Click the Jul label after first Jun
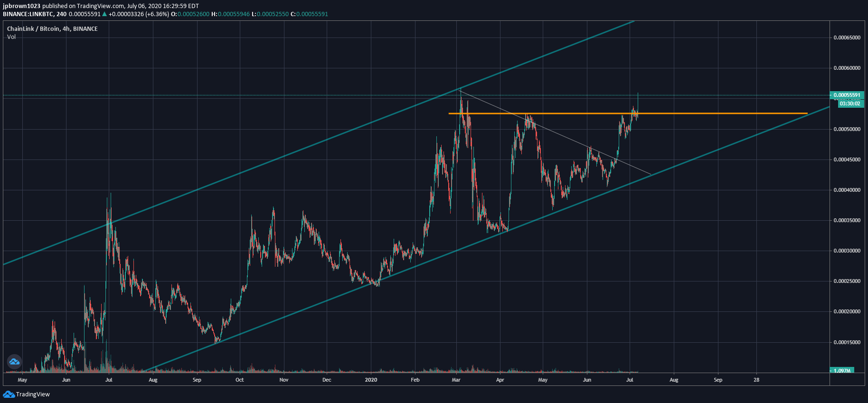The width and height of the screenshot is (868, 403). tap(109, 380)
